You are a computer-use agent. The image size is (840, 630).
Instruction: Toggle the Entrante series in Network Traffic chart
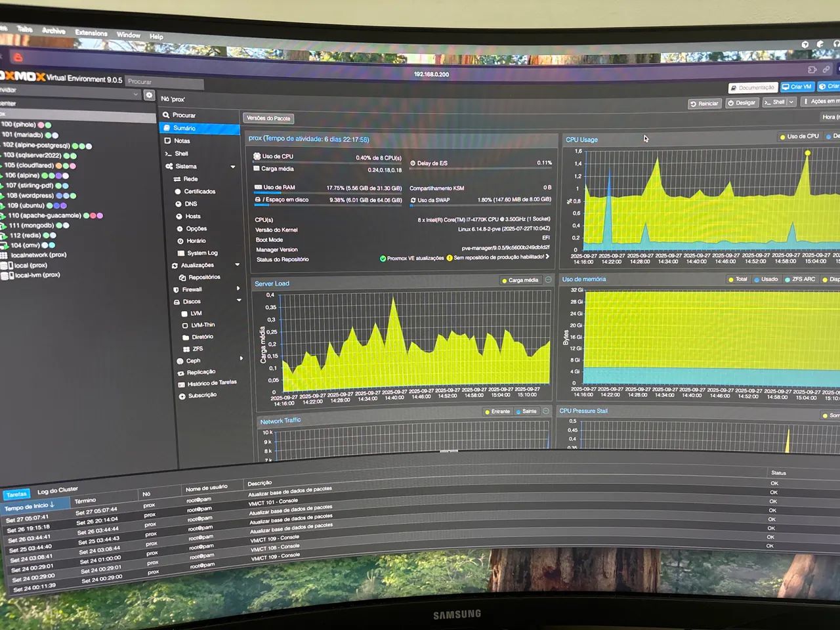pyautogui.click(x=500, y=411)
